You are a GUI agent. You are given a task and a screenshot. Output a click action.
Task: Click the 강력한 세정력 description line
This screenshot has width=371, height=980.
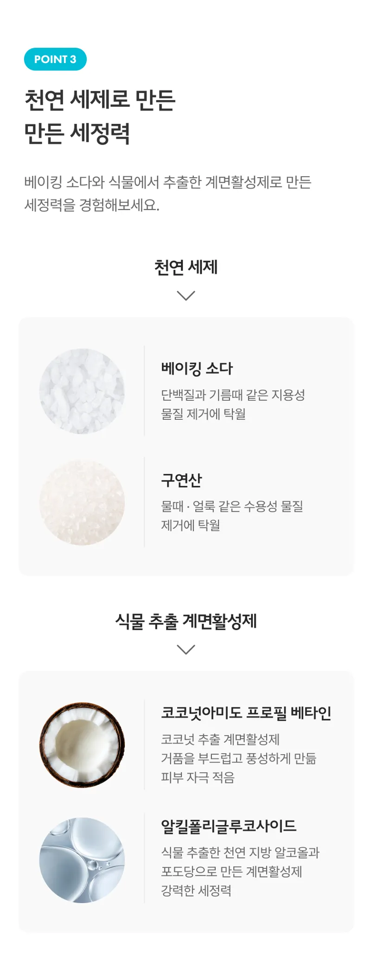coord(196,890)
